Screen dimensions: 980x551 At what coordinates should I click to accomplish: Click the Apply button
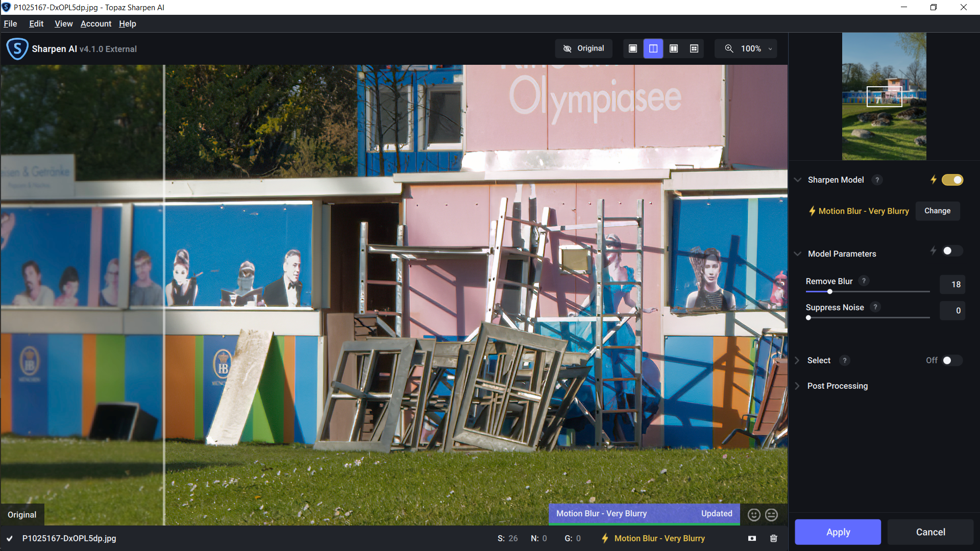coord(838,532)
